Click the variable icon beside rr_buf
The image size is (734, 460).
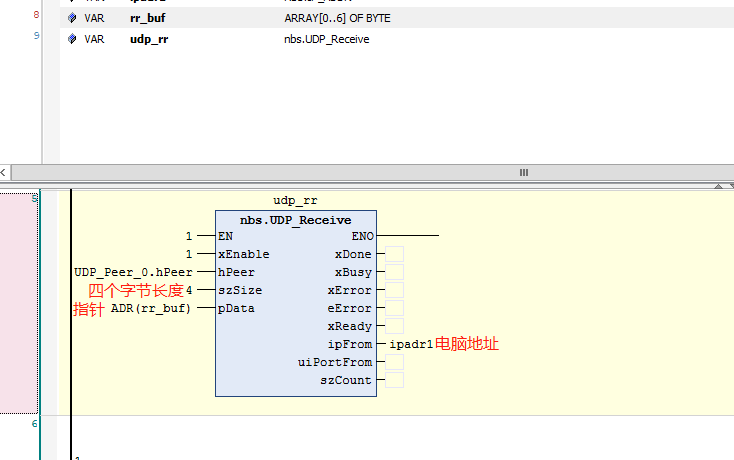[x=72, y=18]
